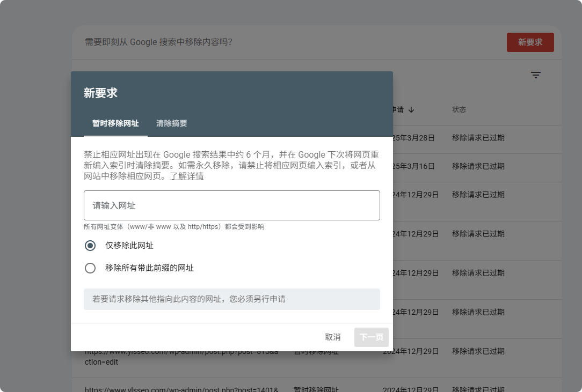Click 移除请求已过期 in the 25年3月28日 row
Screen dimensions: 582x392
click(x=478, y=138)
